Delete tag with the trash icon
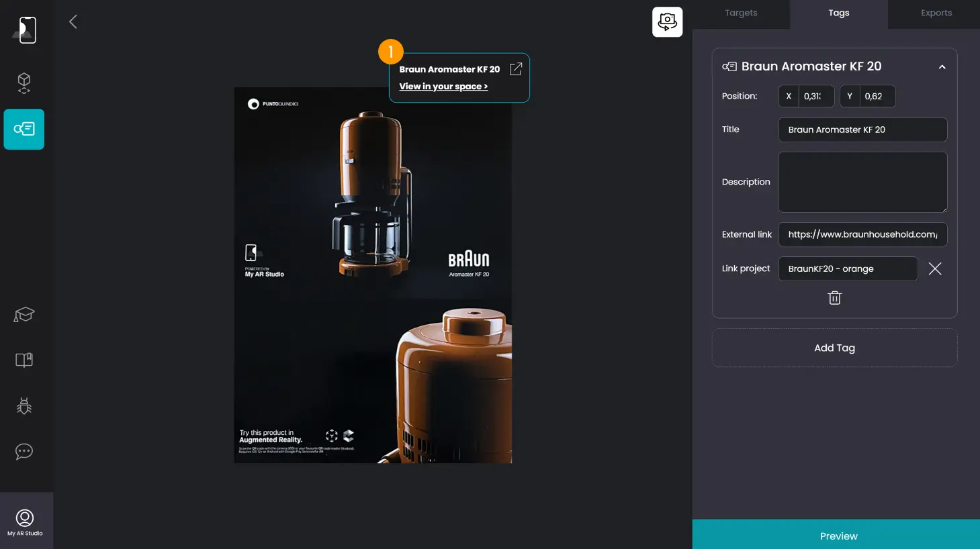980x549 pixels. tap(834, 298)
